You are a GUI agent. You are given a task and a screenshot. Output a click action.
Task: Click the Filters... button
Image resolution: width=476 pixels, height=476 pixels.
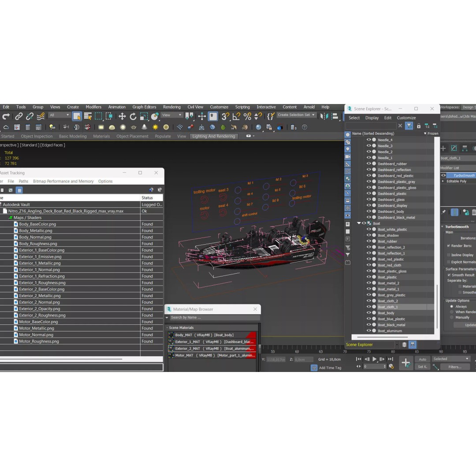(x=455, y=367)
